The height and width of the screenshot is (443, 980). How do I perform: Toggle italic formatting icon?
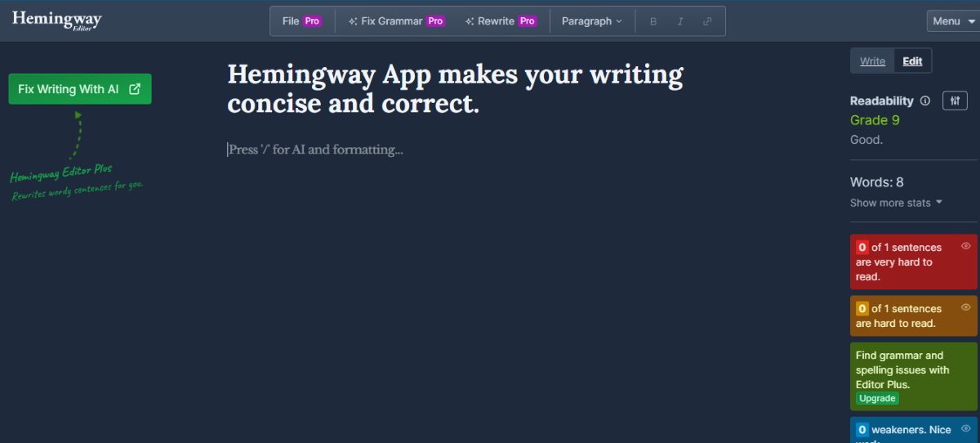point(680,21)
